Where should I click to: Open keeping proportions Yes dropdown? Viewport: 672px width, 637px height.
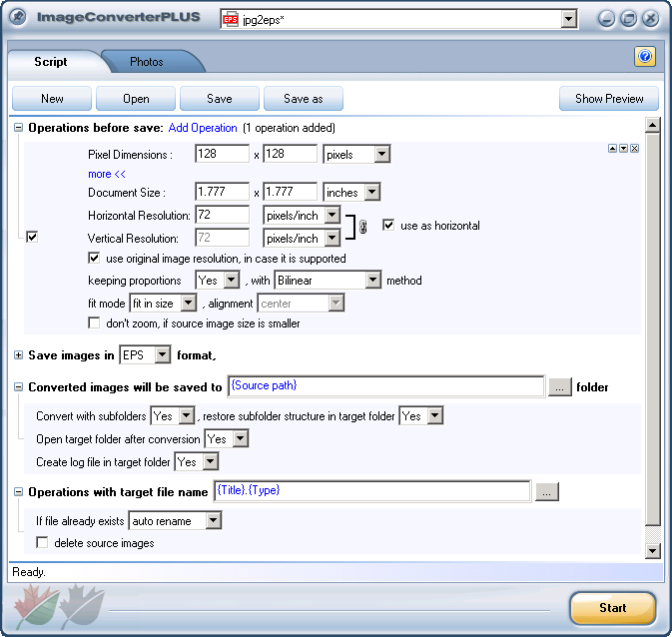coord(232,281)
